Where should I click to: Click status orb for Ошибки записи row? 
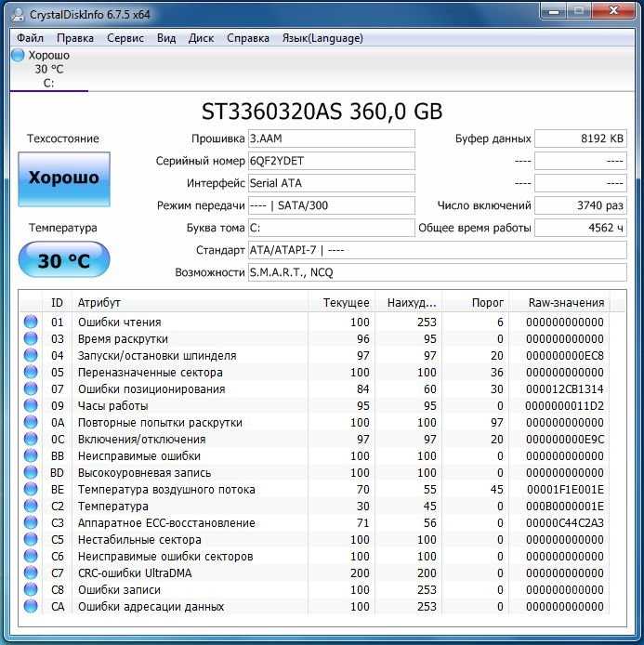[x=31, y=589]
